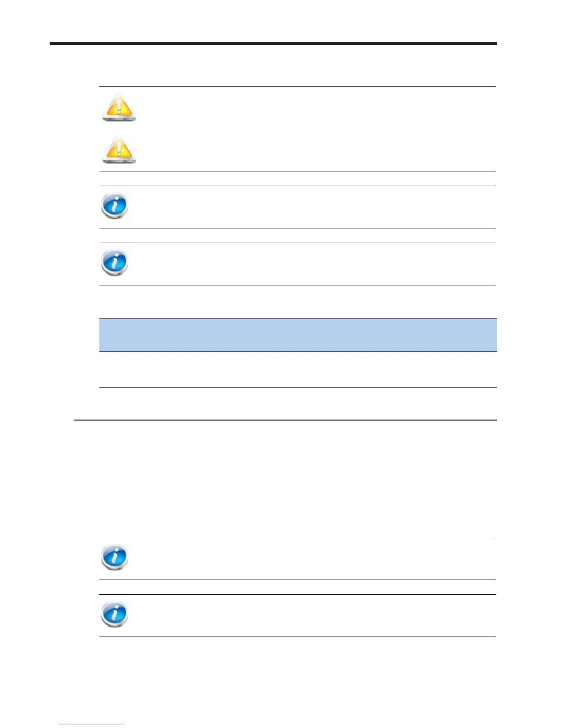Select the blue info icon directly below the warnings
Image resolution: width=563 pixels, height=728 pixels.
115,205
